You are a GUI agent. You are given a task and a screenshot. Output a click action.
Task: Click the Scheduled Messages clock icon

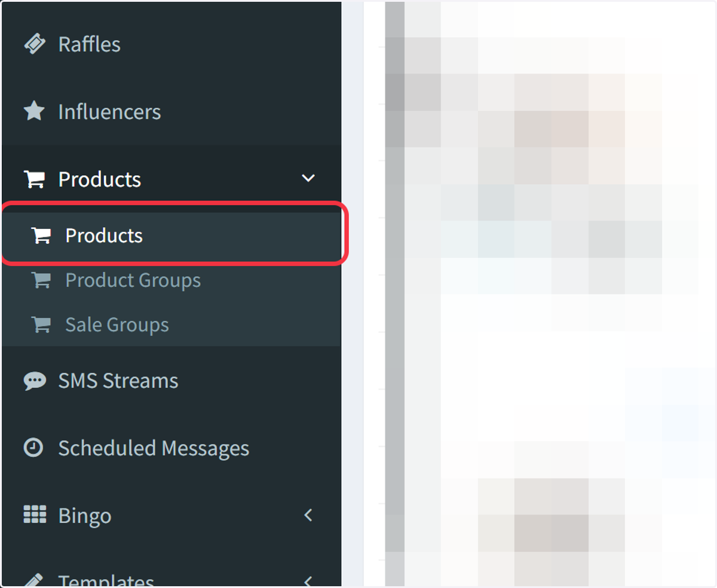click(x=33, y=448)
